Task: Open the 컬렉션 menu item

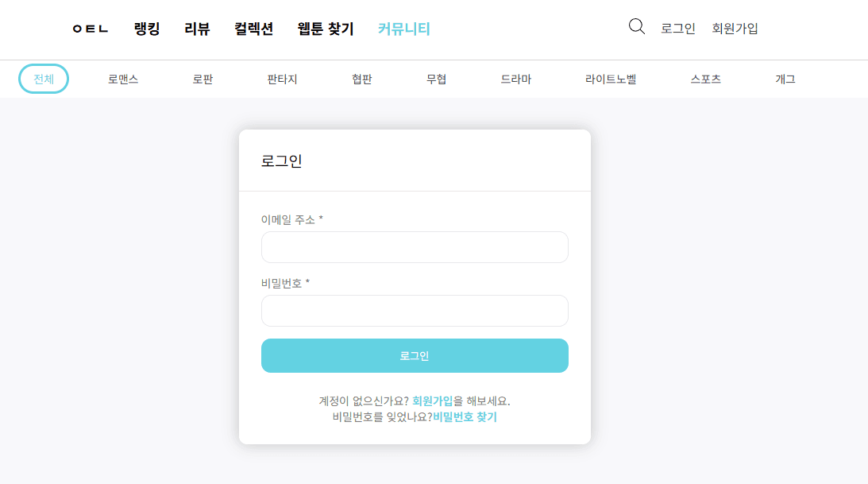Action: tap(253, 29)
